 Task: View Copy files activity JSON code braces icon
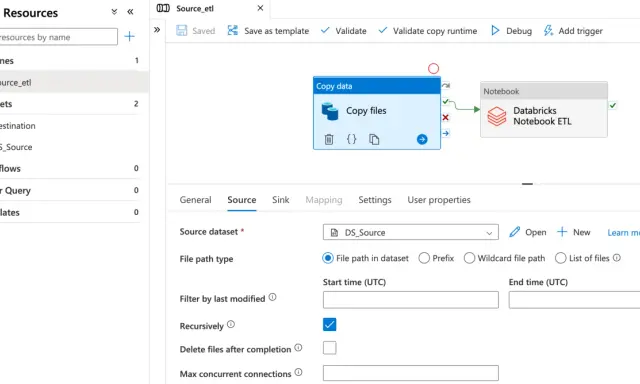tap(351, 139)
